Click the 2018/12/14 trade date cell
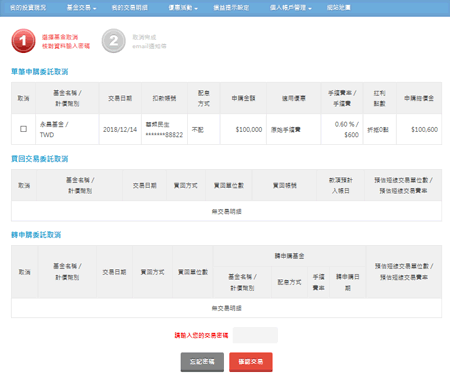 pyautogui.click(x=120, y=129)
